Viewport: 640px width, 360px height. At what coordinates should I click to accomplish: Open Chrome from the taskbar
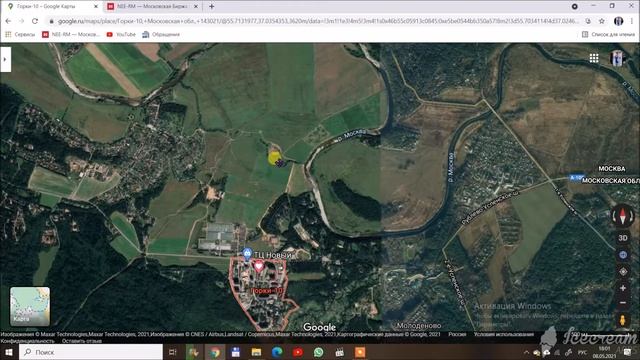pos(215,352)
